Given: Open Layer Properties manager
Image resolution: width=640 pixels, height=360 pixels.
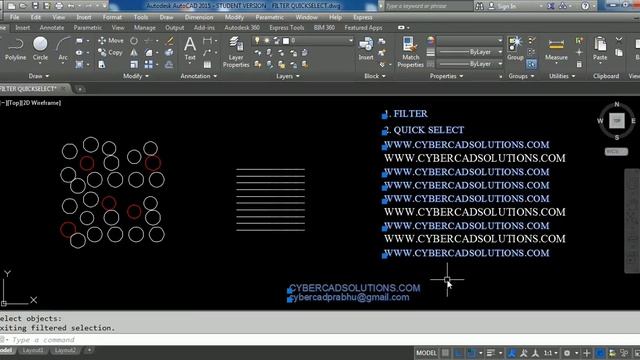Looking at the screenshot, I should 236,52.
